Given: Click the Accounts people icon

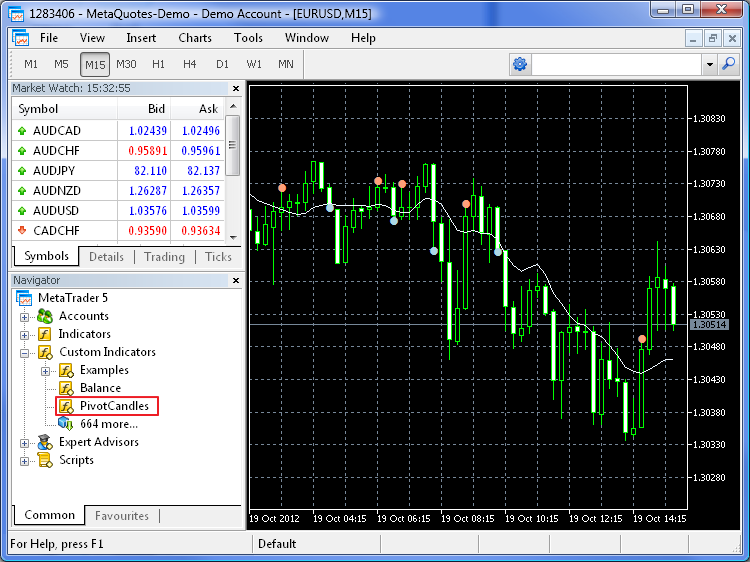Looking at the screenshot, I should click(x=45, y=316).
